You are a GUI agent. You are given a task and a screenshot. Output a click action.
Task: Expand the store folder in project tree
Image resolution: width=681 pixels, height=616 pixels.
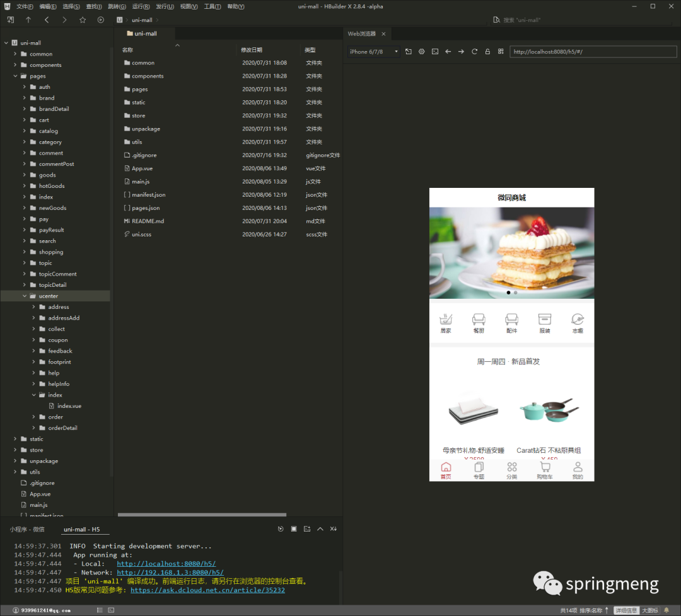click(15, 450)
